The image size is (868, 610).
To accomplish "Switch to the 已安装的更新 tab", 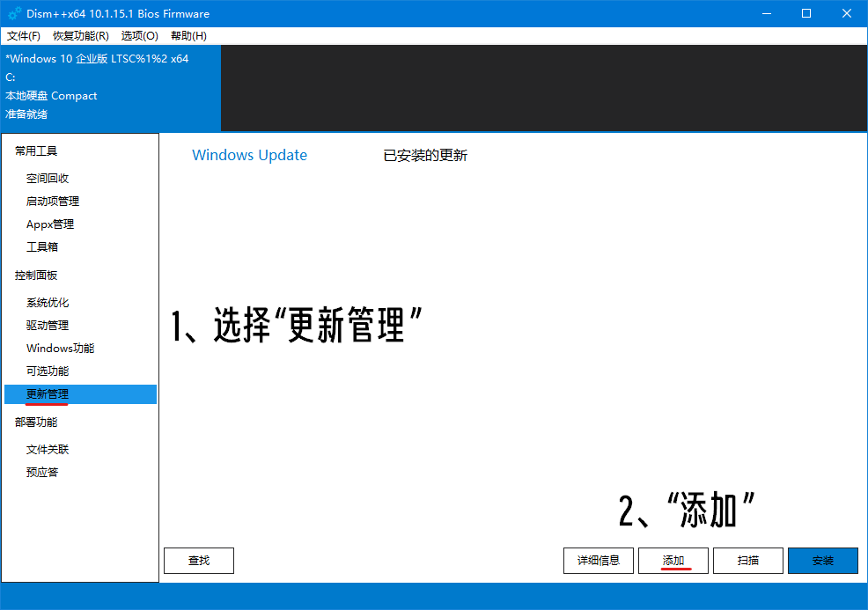I will [x=425, y=155].
